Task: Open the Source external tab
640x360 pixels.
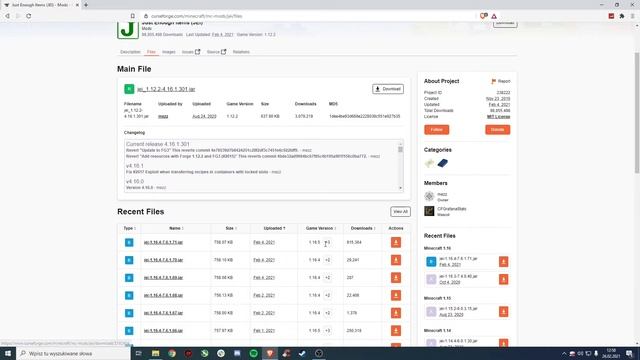Action: (216, 52)
